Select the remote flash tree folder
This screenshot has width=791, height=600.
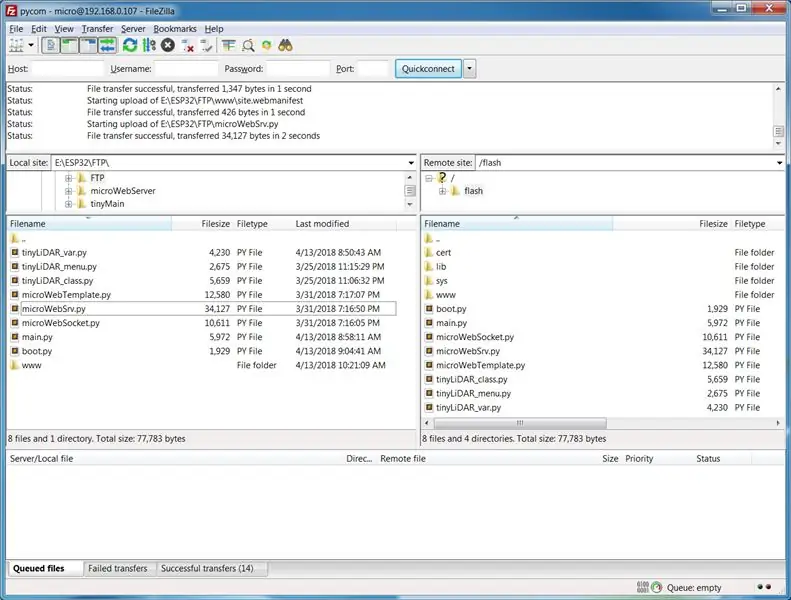(473, 191)
